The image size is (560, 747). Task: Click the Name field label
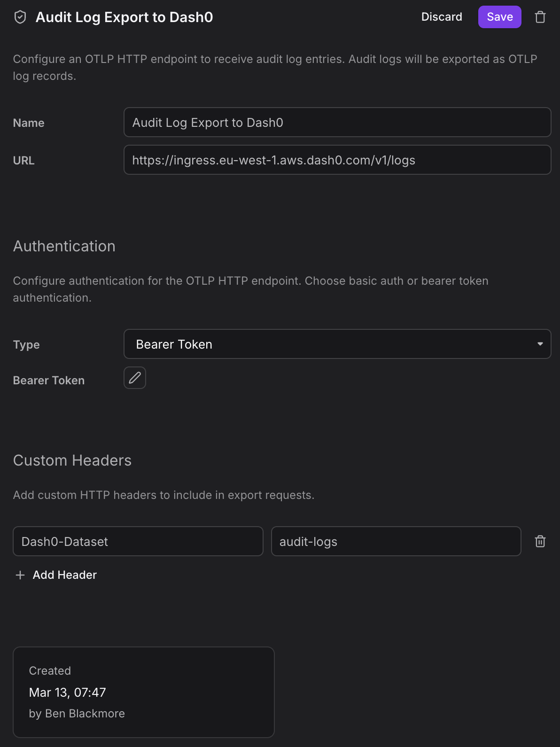(x=29, y=123)
